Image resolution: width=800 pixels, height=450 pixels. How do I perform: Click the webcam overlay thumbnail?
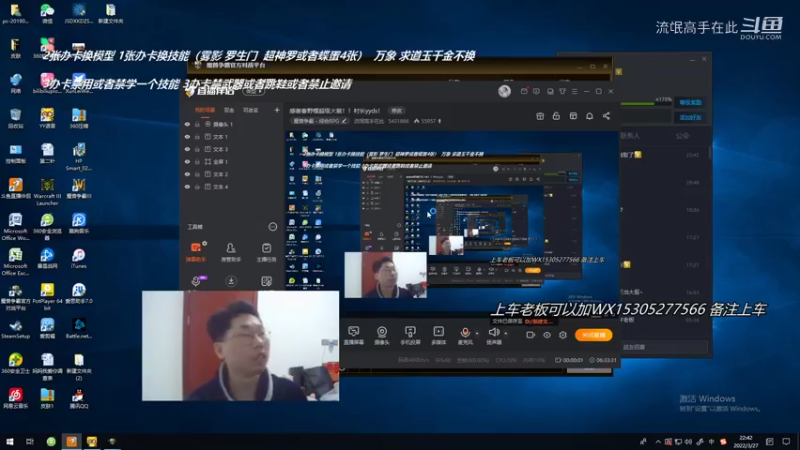(240, 345)
